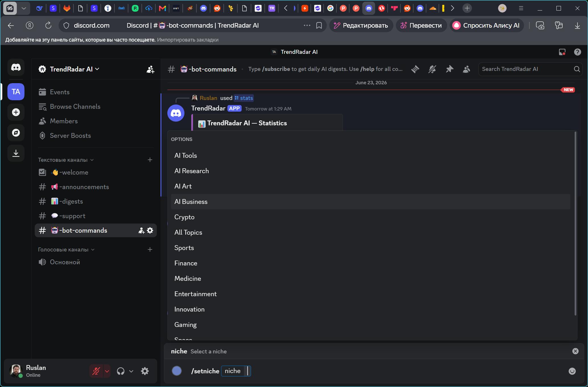Edit channel gear on bot-commands

[x=150, y=230]
